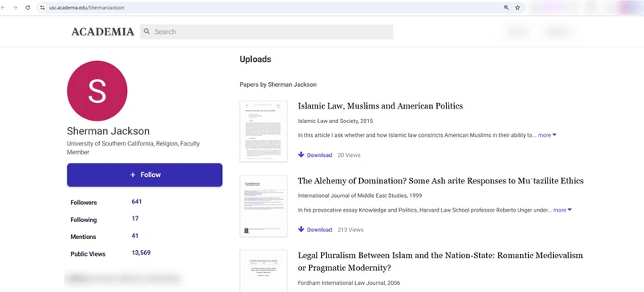Follow Sherman Jackson
644x292 pixels.
(145, 175)
